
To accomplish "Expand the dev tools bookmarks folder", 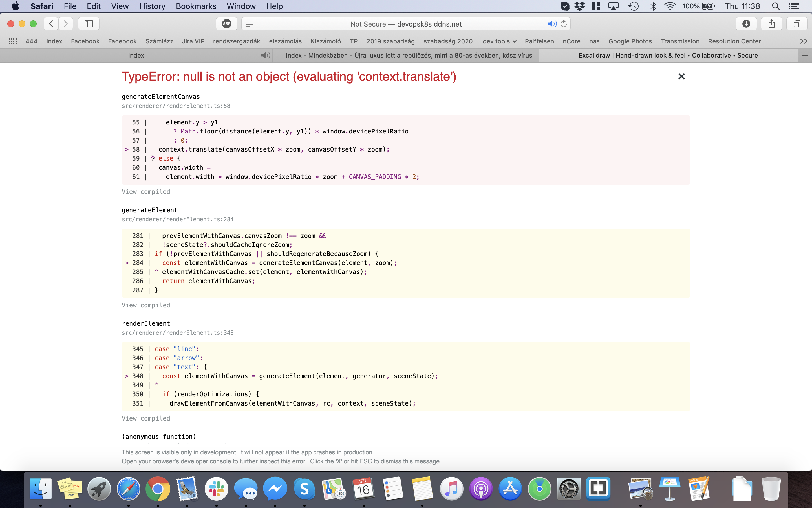I will (499, 41).
